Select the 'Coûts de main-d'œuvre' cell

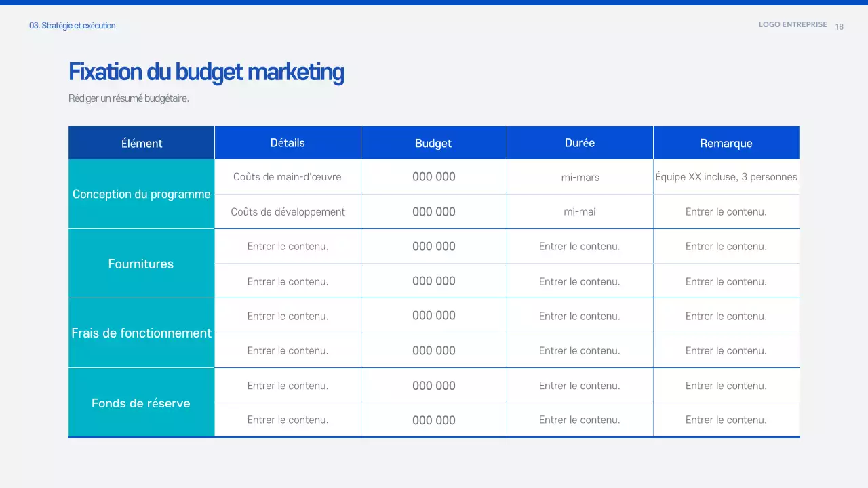(x=288, y=176)
